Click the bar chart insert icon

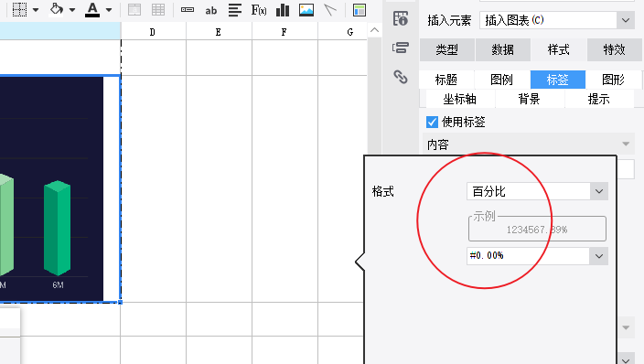[283, 10]
